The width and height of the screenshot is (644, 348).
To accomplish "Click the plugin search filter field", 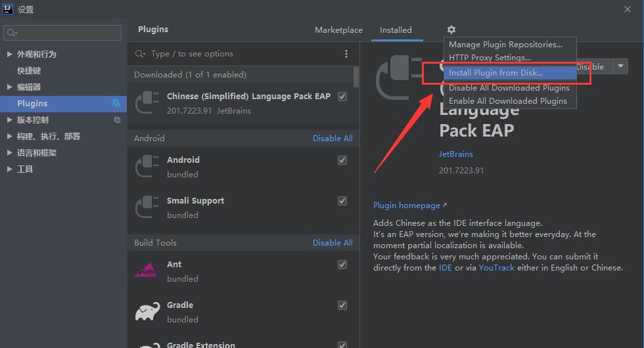I will pos(236,54).
